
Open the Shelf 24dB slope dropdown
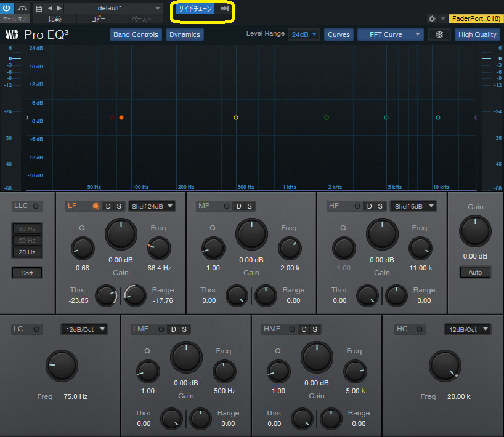coord(152,206)
